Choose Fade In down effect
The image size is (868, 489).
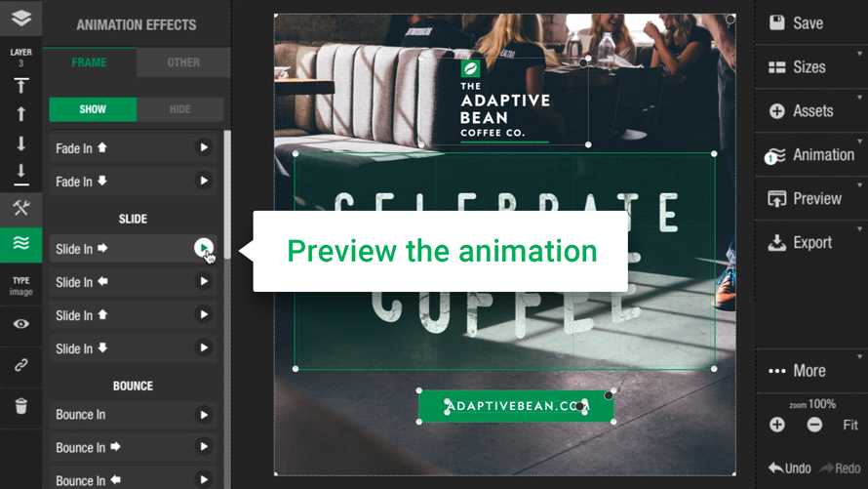(133, 182)
